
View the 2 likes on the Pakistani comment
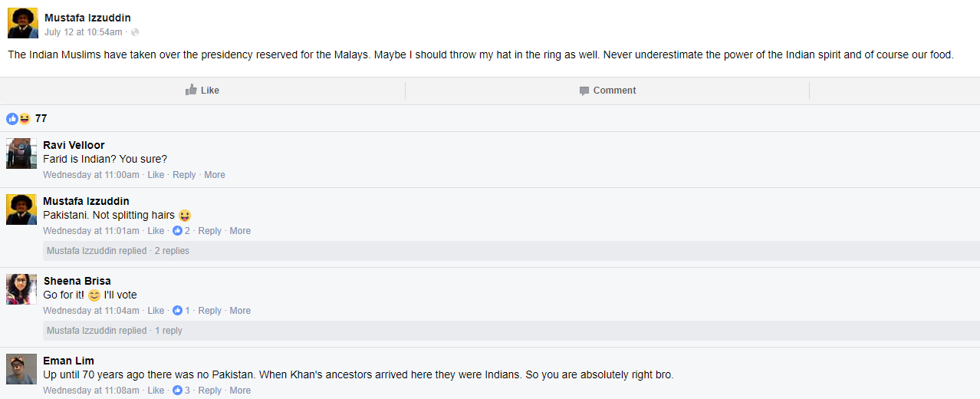[x=182, y=231]
